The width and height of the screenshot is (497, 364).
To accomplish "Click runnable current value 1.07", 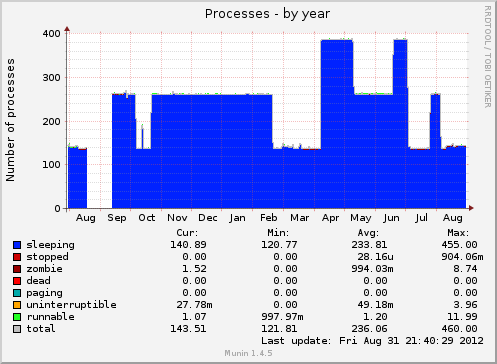I will (x=194, y=317).
